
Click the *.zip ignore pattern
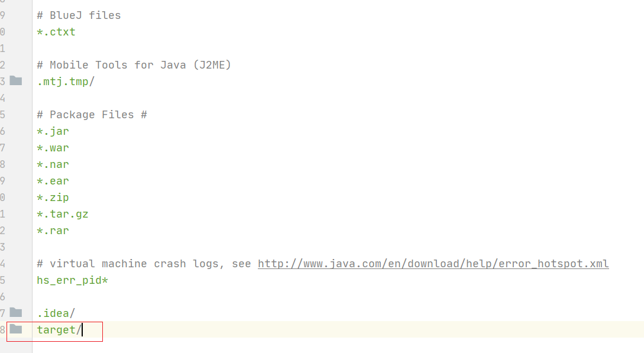tap(53, 197)
